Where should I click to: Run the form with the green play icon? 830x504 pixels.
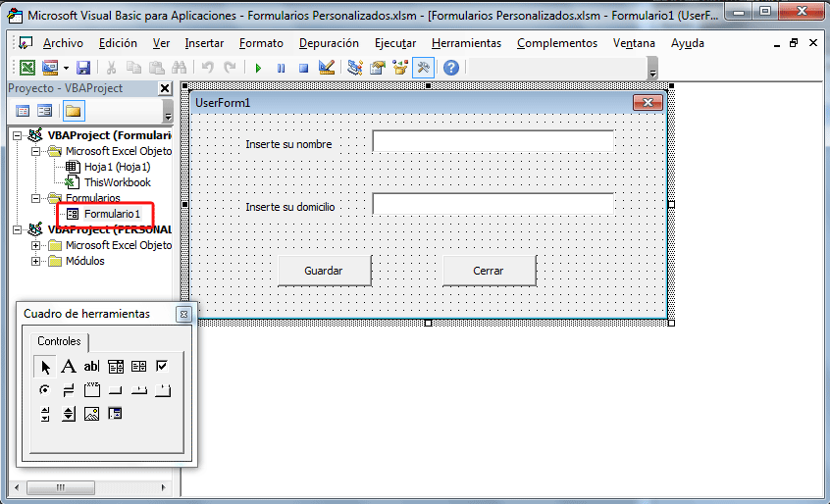coord(258,69)
